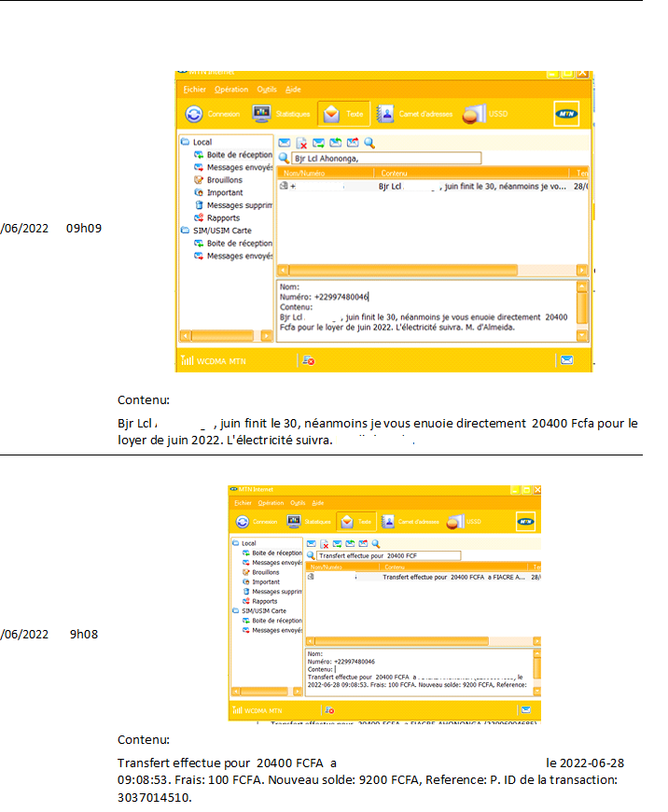Viewport: 668px width, 812px height.
Task: Open Connexion in the upper MTN window
Action: tap(214, 114)
